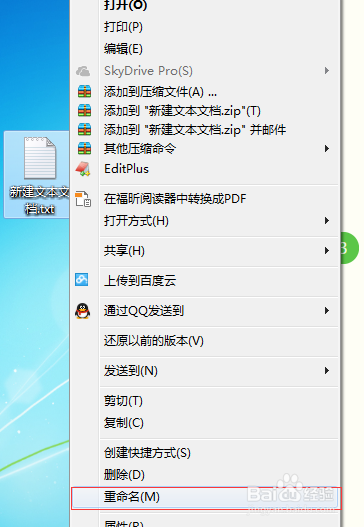Image resolution: width=364 pixels, height=527 pixels.
Task: Click the Foxit PDF convert icon
Action: (x=83, y=199)
